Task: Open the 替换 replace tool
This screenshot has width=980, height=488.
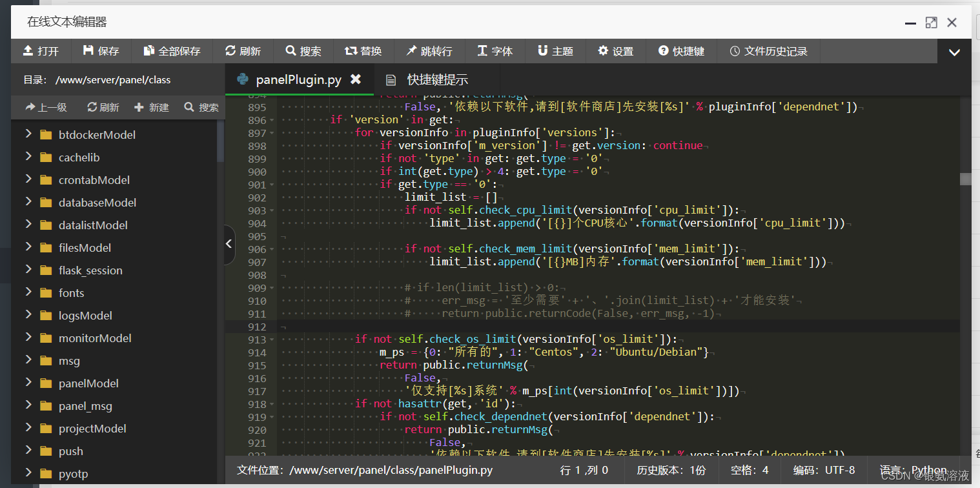Action: coord(363,51)
